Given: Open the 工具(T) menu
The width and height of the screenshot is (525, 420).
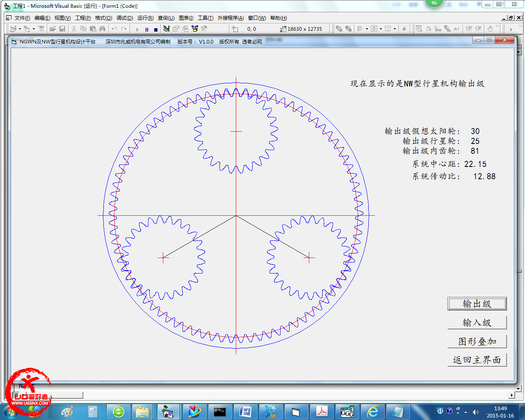Looking at the screenshot, I should pyautogui.click(x=205, y=18).
